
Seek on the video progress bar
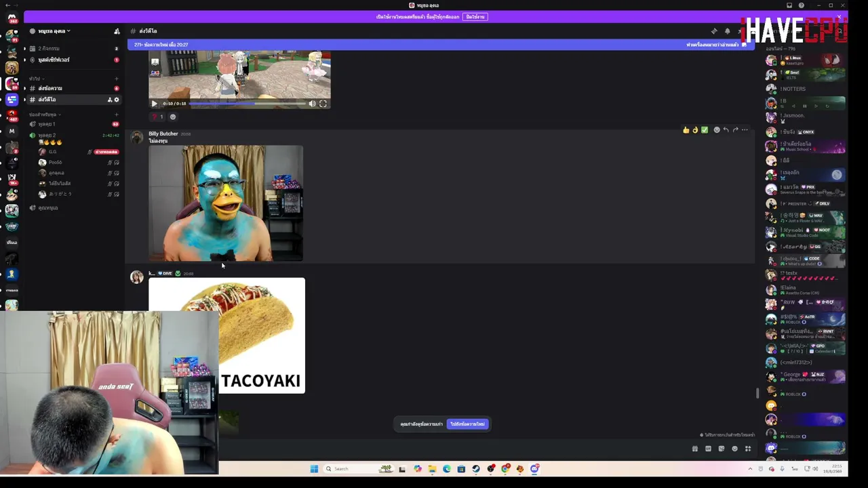(x=247, y=104)
